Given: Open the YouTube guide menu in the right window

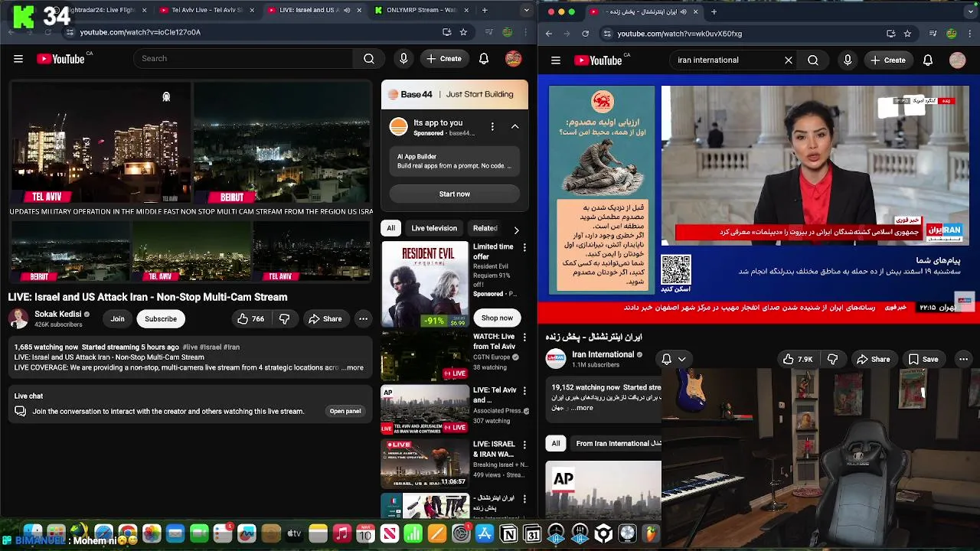Looking at the screenshot, I should click(556, 60).
